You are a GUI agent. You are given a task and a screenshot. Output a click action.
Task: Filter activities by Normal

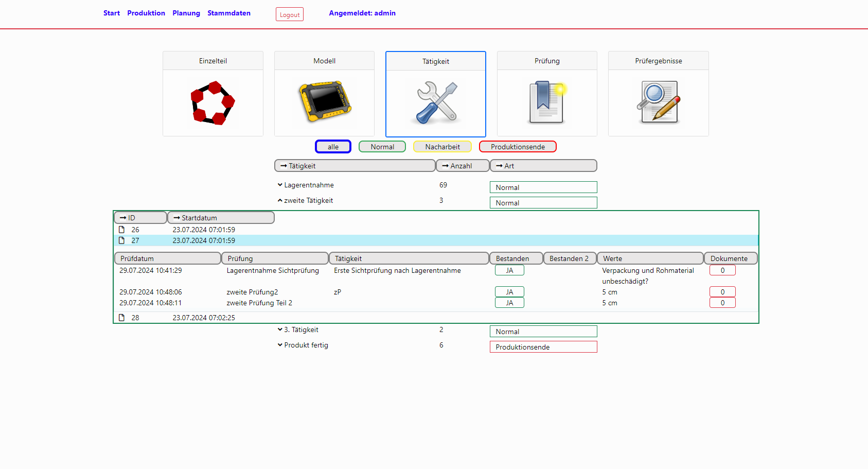pyautogui.click(x=382, y=147)
